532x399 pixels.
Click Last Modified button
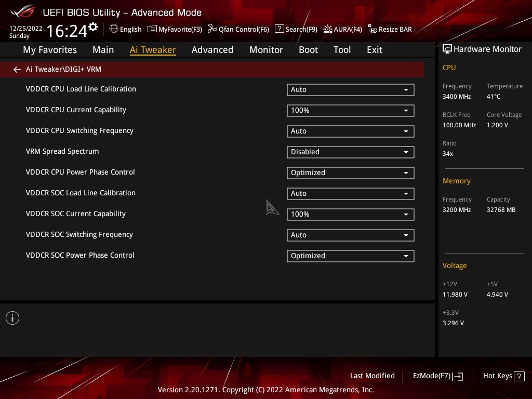(x=372, y=376)
